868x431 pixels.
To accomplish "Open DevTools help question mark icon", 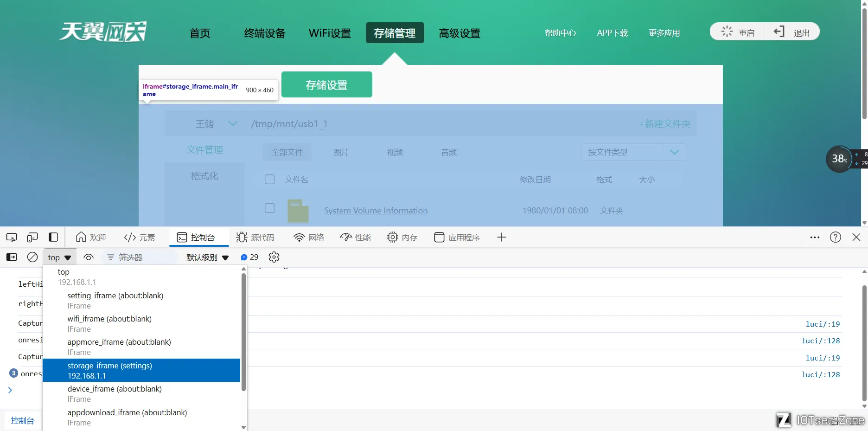I will [x=836, y=238].
